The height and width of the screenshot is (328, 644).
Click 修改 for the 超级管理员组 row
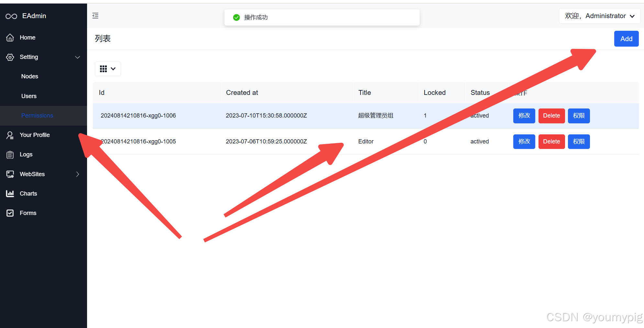(524, 116)
